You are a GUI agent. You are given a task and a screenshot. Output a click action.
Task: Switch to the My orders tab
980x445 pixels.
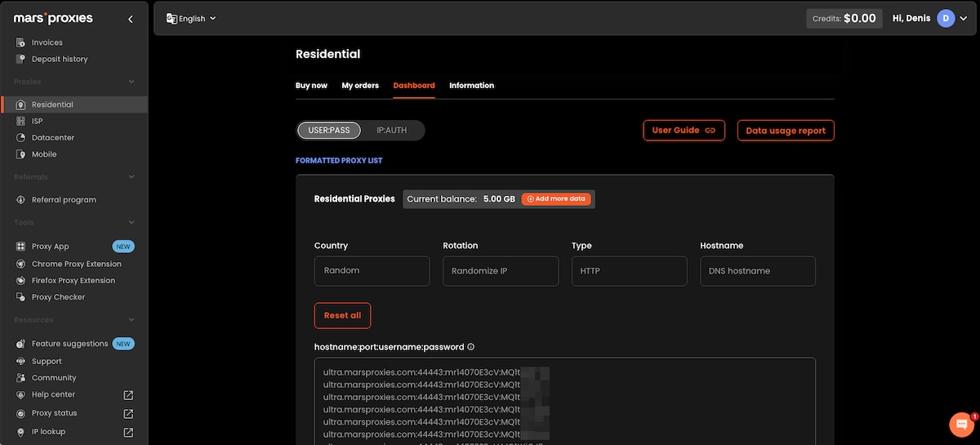pos(360,86)
